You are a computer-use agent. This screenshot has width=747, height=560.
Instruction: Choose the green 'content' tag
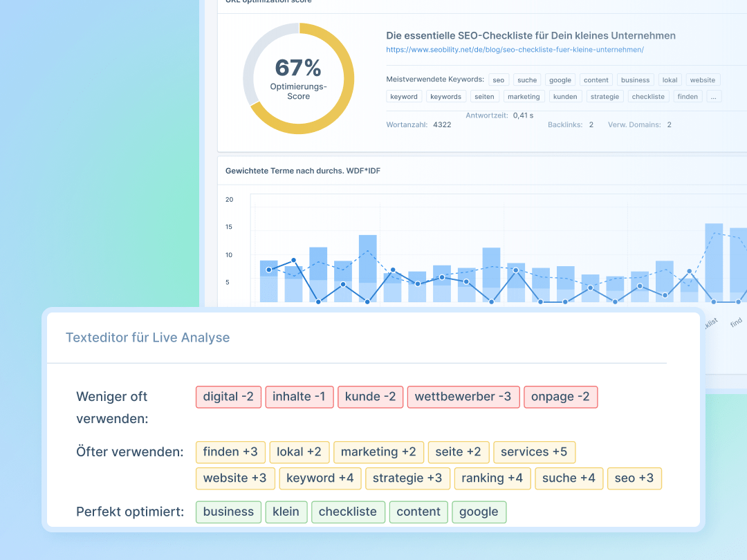point(418,512)
